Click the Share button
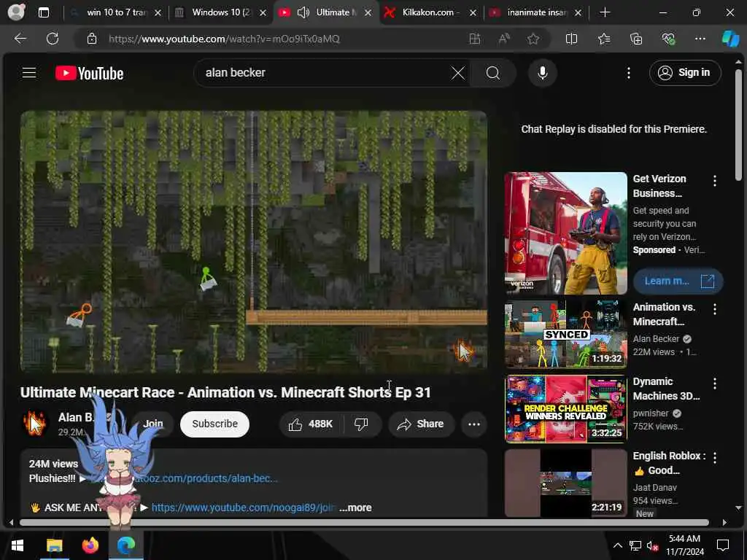 [x=421, y=424]
